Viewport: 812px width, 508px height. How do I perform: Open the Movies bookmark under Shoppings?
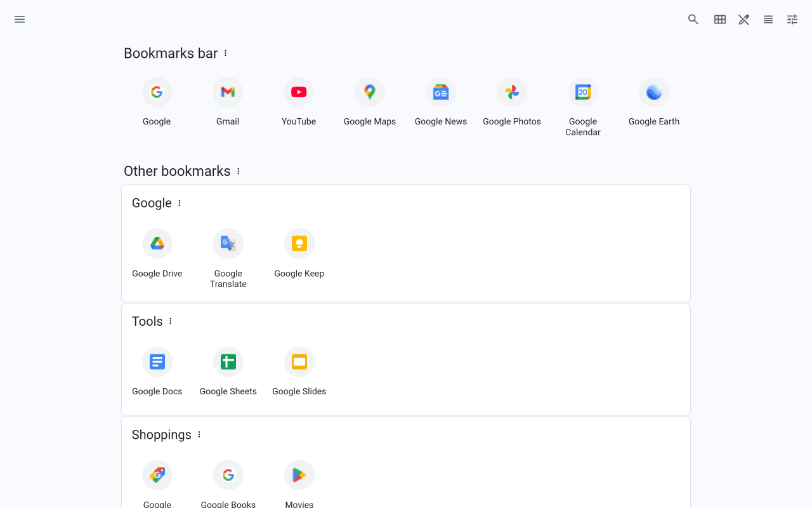point(299,475)
